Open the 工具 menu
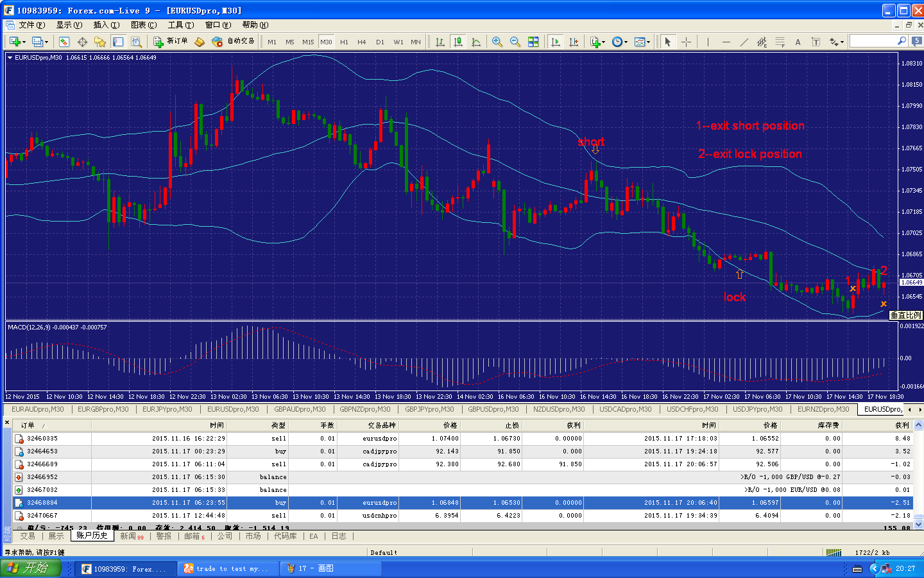This screenshot has height=578, width=924. tap(180, 25)
